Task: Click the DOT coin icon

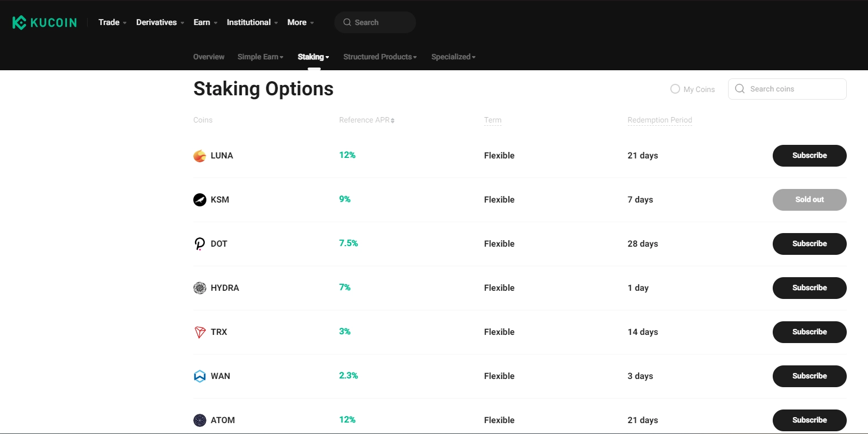Action: coord(200,244)
